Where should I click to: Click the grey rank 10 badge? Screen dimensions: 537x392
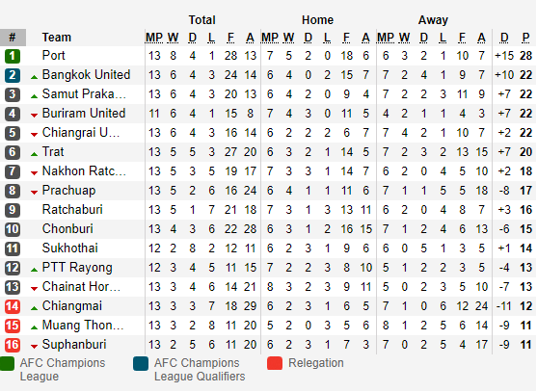(13, 229)
